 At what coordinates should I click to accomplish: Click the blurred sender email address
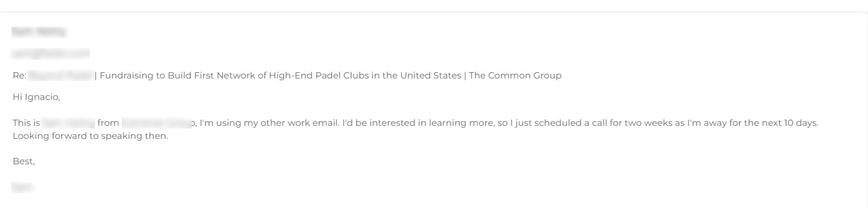click(x=51, y=54)
